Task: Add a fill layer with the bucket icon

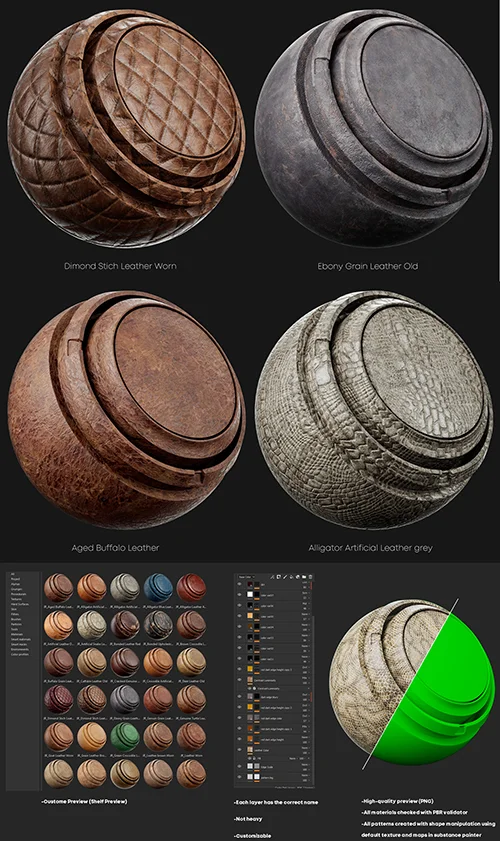Action: click(x=291, y=577)
